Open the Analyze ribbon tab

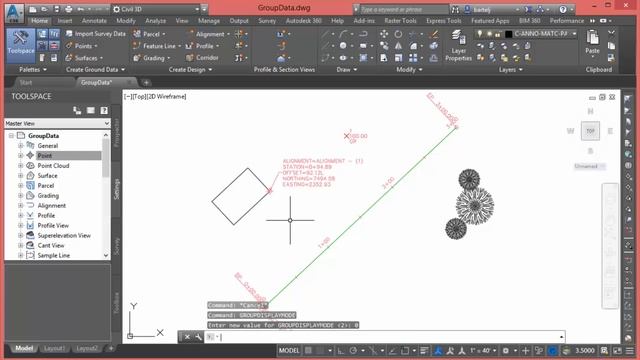[156, 21]
